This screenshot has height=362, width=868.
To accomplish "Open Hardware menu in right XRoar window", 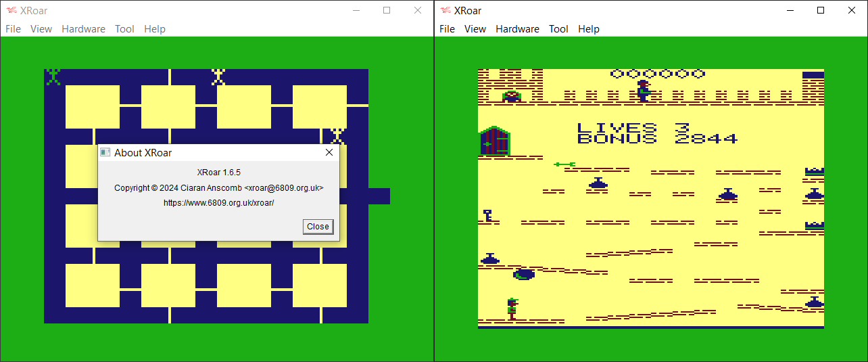I will point(517,29).
